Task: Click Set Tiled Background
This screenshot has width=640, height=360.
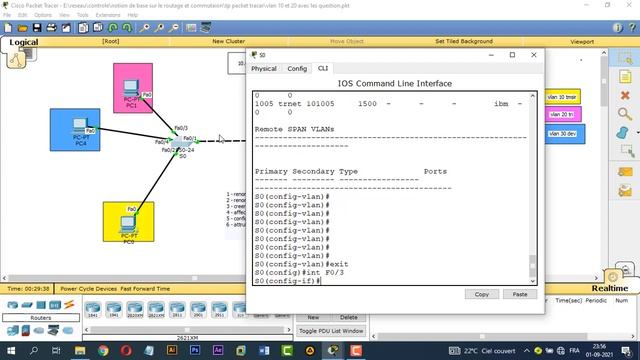Action: pyautogui.click(x=464, y=41)
